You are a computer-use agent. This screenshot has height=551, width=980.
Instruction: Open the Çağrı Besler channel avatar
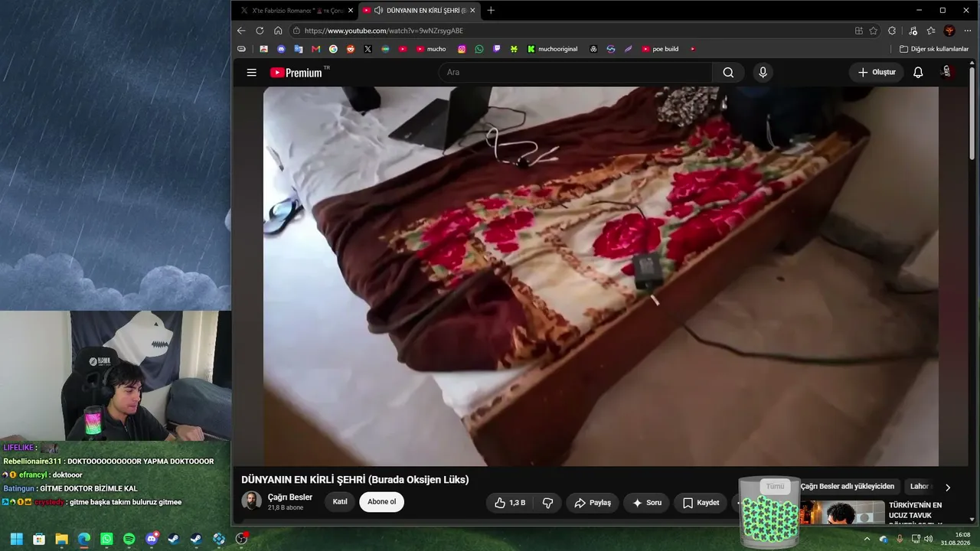coord(251,501)
